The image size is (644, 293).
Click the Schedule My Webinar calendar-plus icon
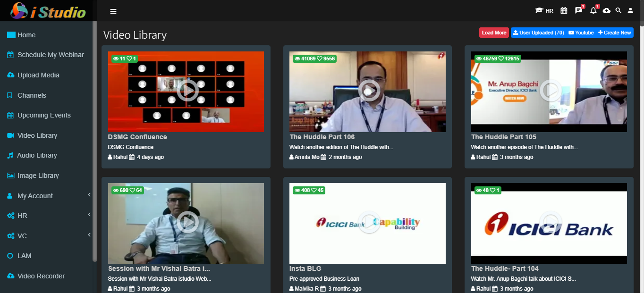pos(10,55)
